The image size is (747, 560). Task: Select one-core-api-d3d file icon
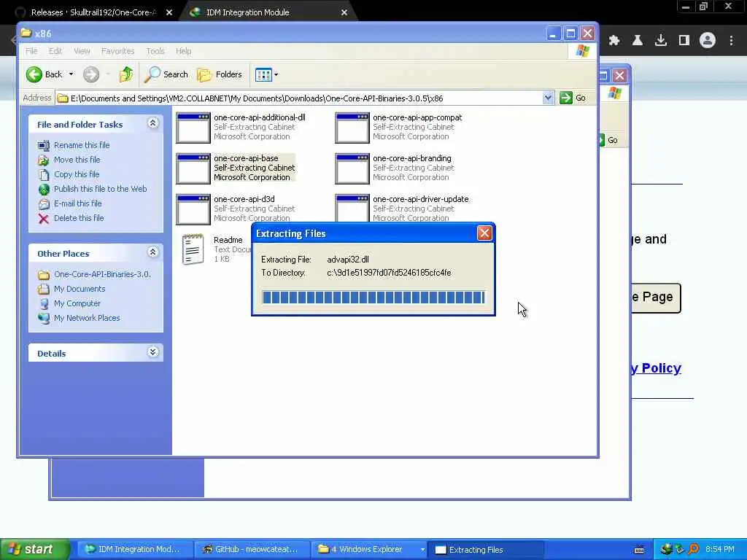click(193, 209)
